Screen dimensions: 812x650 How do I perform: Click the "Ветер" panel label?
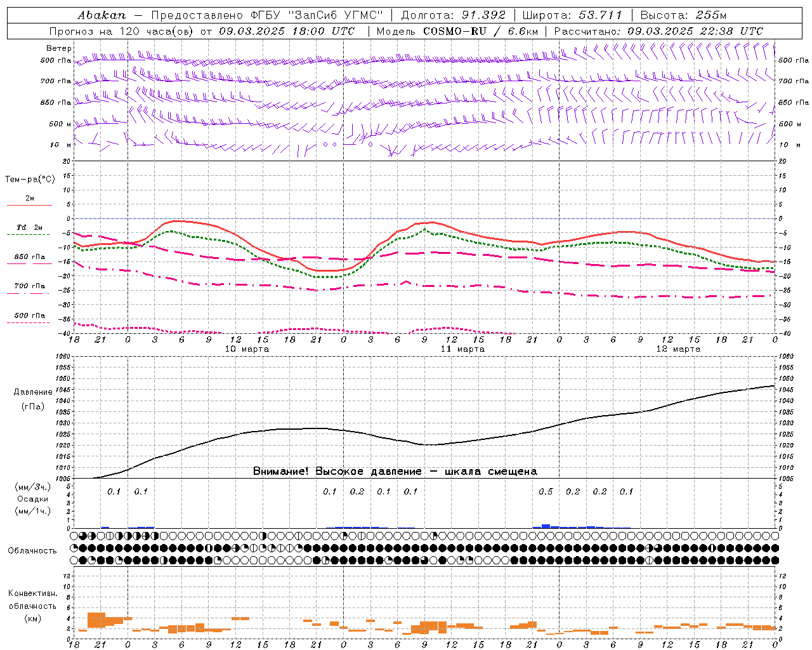[59, 48]
